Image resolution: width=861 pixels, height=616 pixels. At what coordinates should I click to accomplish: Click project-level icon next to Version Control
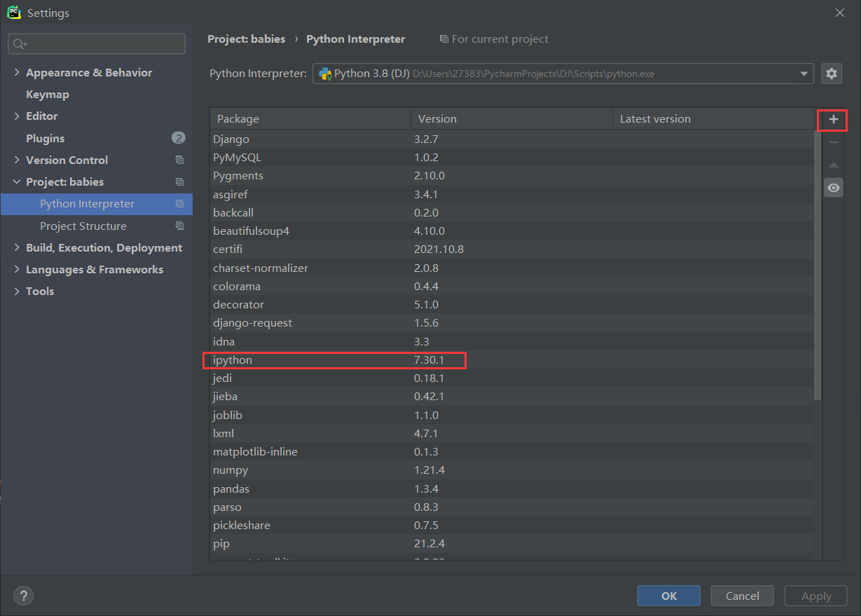[x=179, y=160]
